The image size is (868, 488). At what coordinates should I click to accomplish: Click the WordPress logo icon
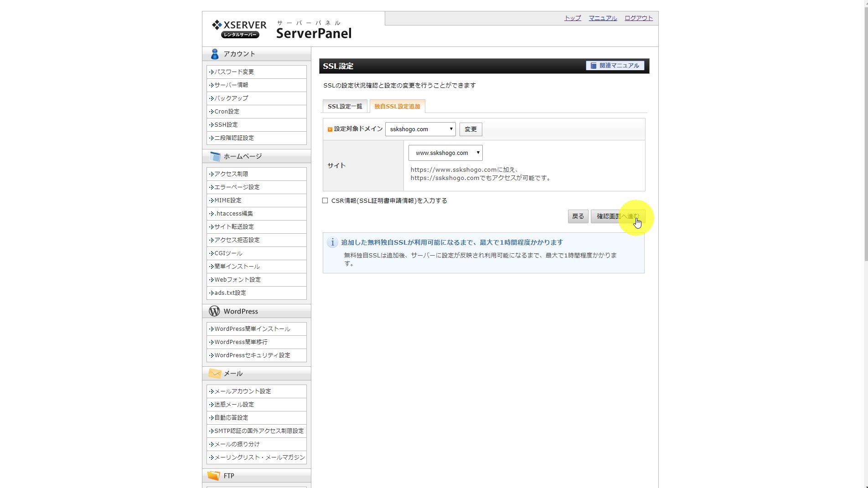pos(214,311)
